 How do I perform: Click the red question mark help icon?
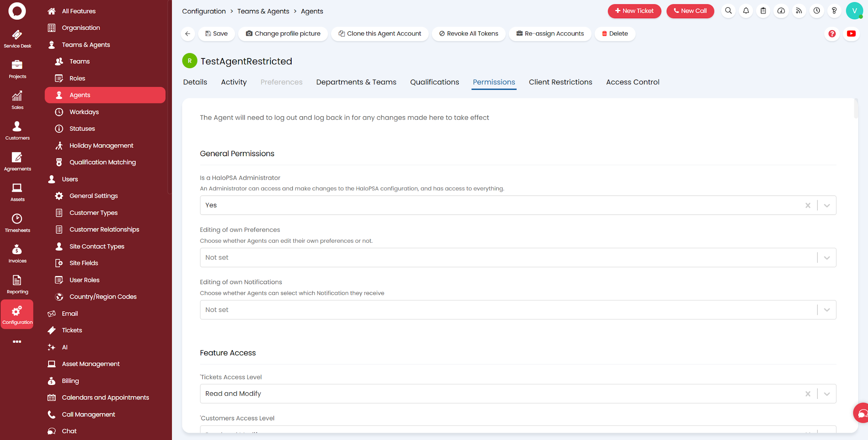click(832, 34)
